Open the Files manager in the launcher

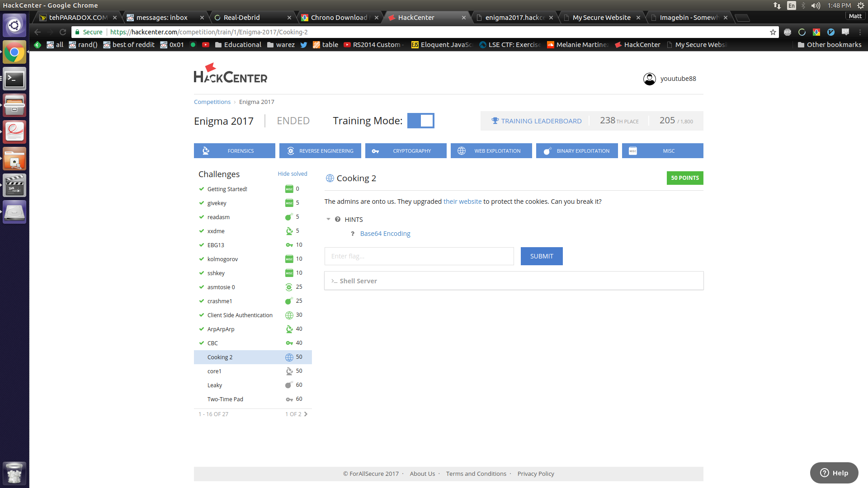pos(14,106)
